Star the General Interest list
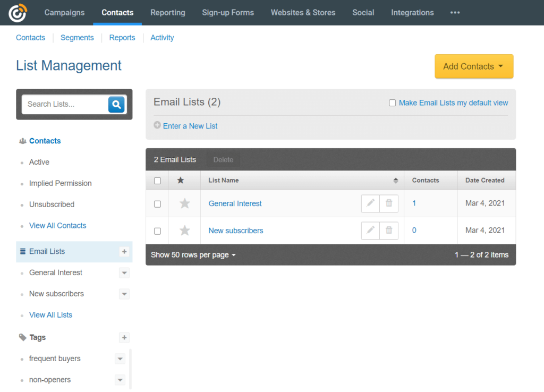Viewport: 544px width, 392px height. pos(184,203)
